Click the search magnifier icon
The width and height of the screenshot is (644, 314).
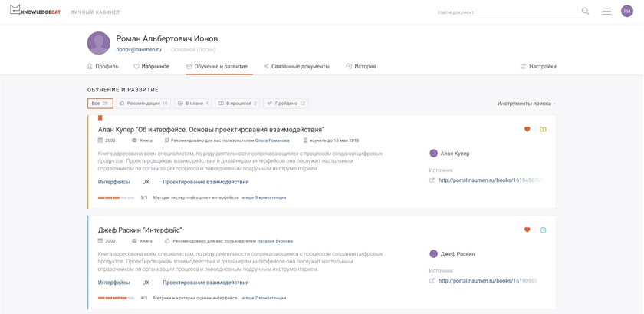coord(586,12)
